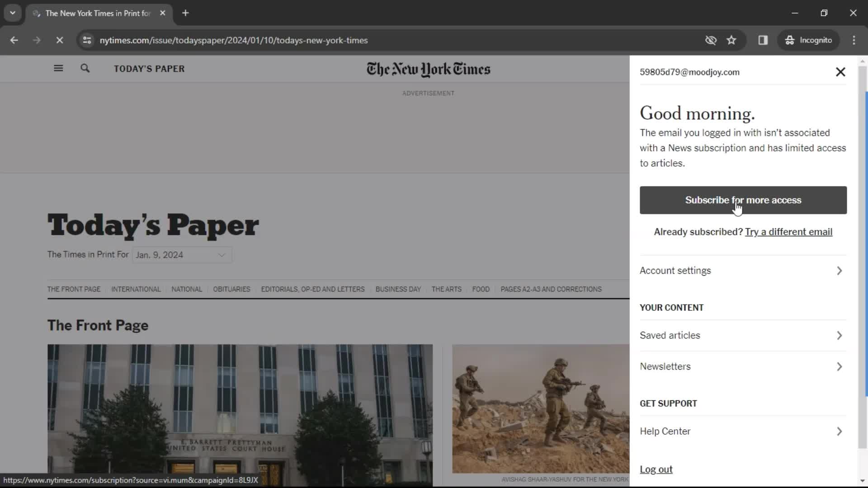Viewport: 868px width, 488px height.
Task: Click the browser settings three-dot menu icon
Action: pyautogui.click(x=857, y=40)
